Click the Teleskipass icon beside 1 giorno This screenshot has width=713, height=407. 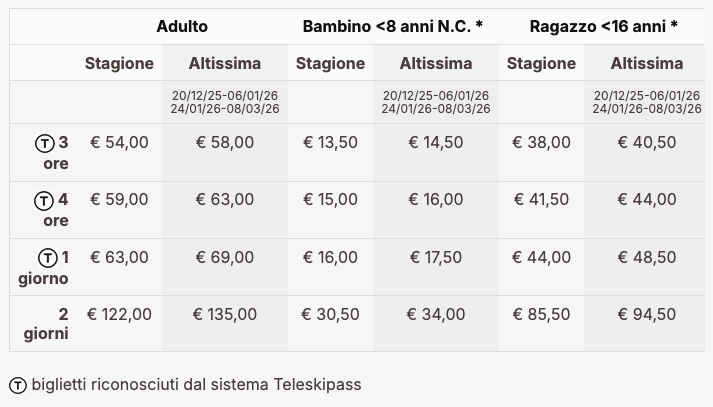[x=48, y=258]
